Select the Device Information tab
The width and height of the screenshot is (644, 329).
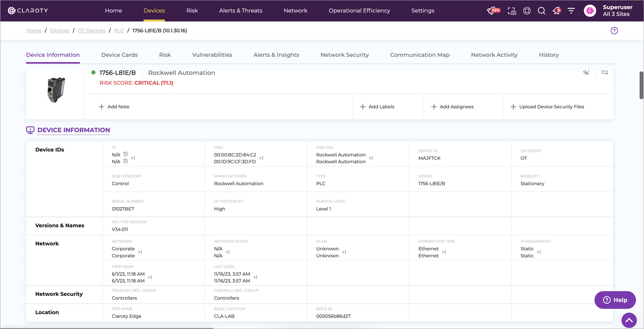(53, 55)
